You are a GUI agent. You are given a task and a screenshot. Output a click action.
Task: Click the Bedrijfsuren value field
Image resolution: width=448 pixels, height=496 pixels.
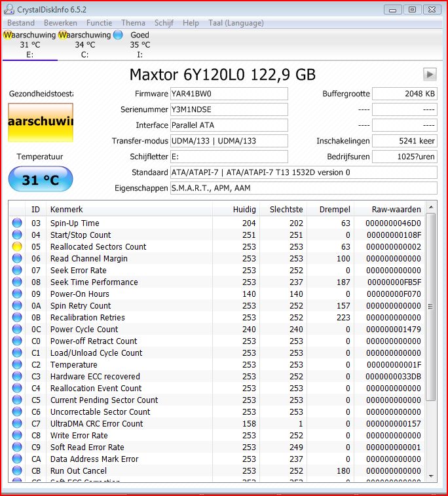click(405, 157)
